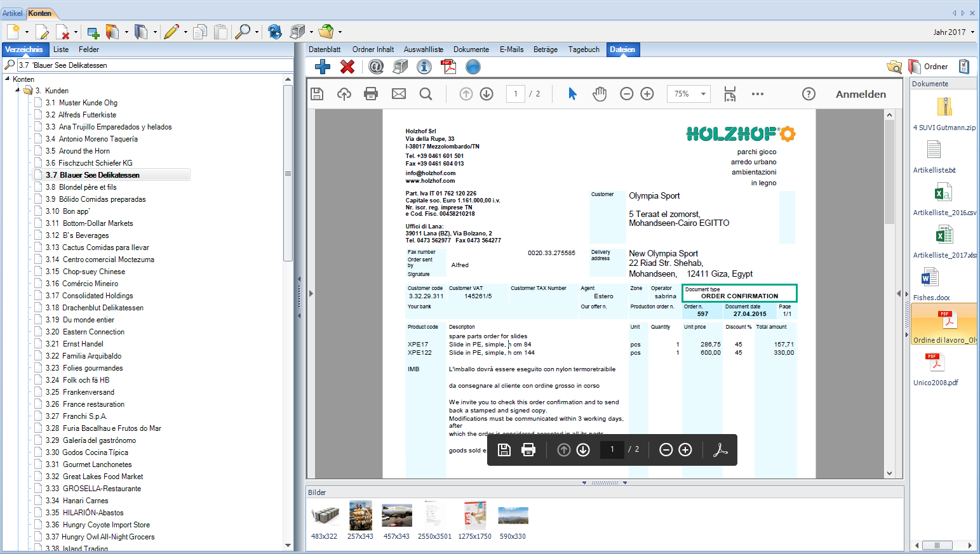
Task: Click the blue plus add file icon
Action: point(323,67)
